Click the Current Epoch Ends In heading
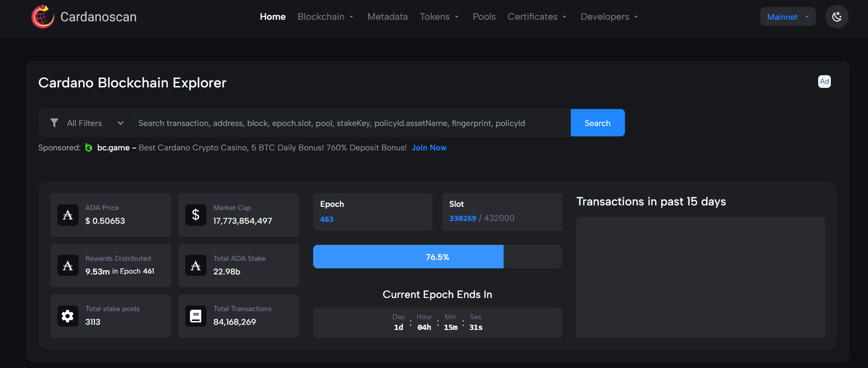This screenshot has height=368, width=868. pyautogui.click(x=437, y=294)
